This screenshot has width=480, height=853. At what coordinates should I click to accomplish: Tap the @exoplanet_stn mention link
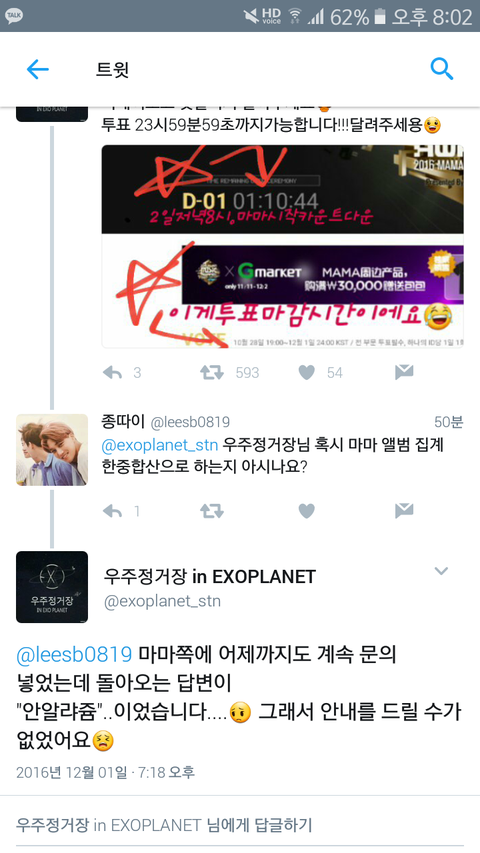(x=159, y=445)
